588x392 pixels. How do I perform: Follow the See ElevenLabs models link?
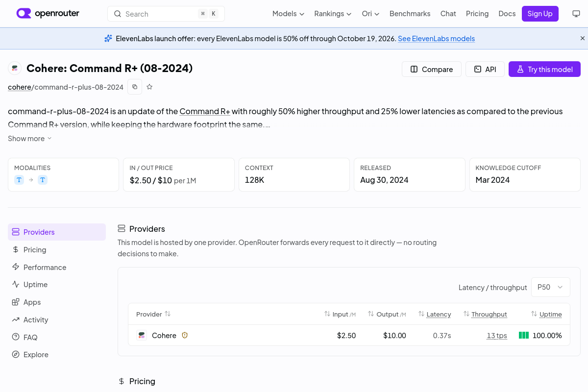tap(436, 39)
